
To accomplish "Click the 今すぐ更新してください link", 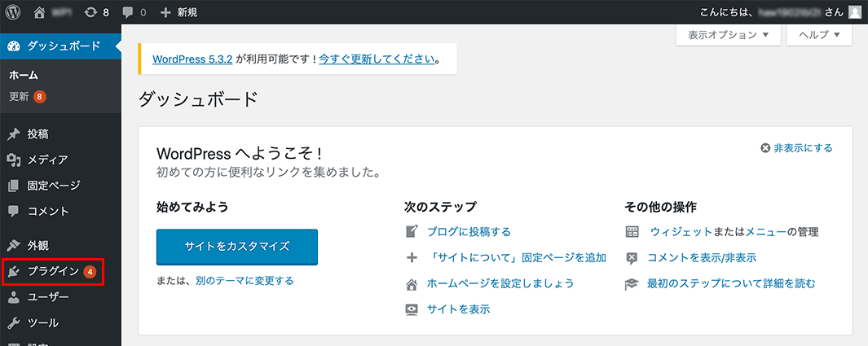I will tap(376, 59).
